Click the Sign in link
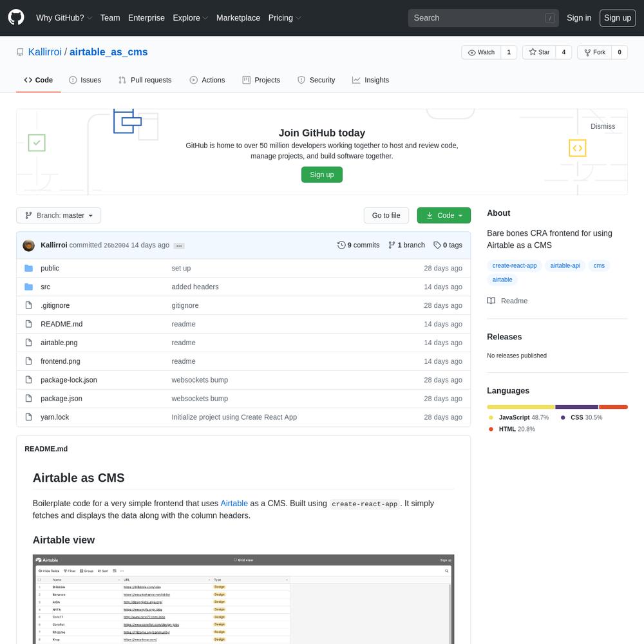 (x=579, y=17)
